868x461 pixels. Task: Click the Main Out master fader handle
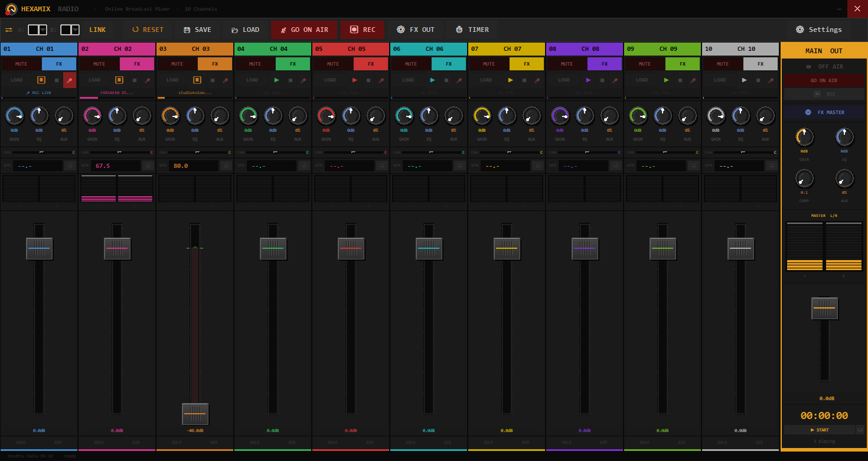824,309
